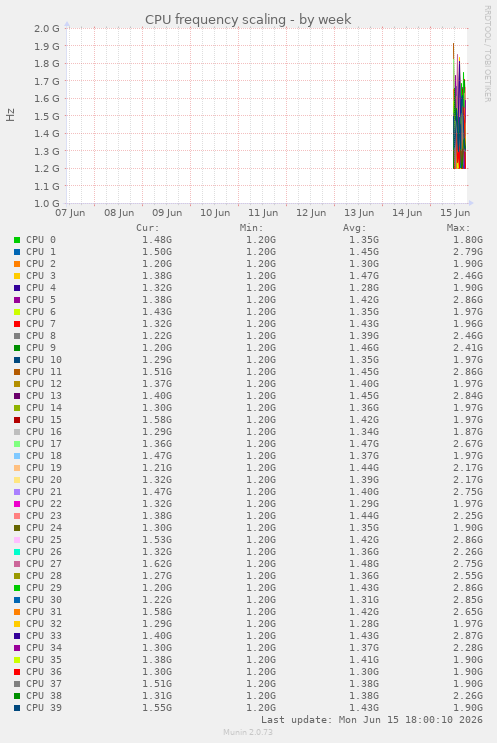Click the 'CPU 5' legend label
The width and height of the screenshot is (497, 743).
41,300
